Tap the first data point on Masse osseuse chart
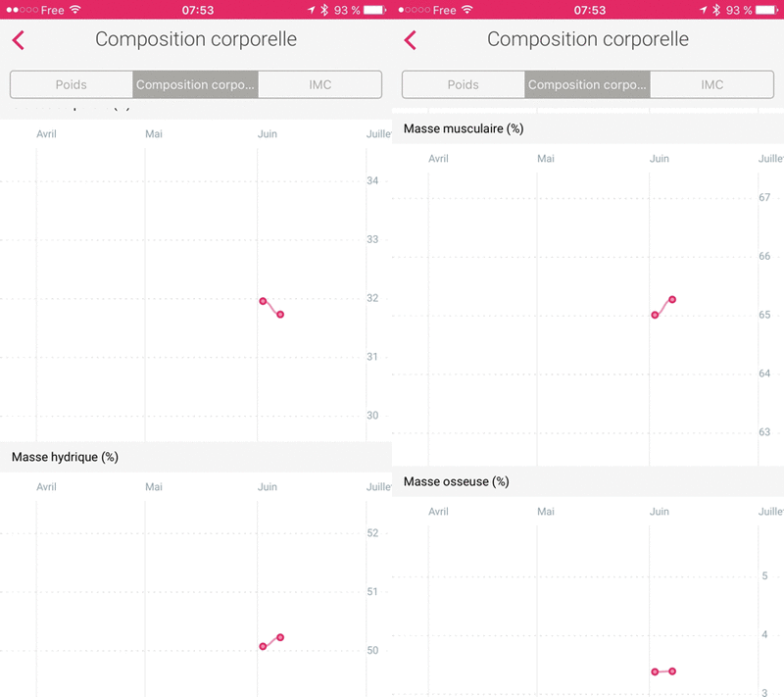The height and width of the screenshot is (697, 784). pos(655,672)
